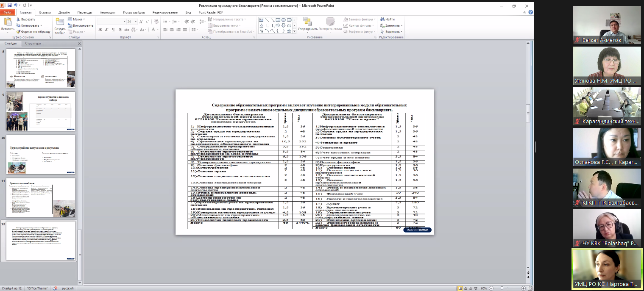Open the Insert (Вставка) ribbon tab
644x291 pixels.
click(x=45, y=12)
